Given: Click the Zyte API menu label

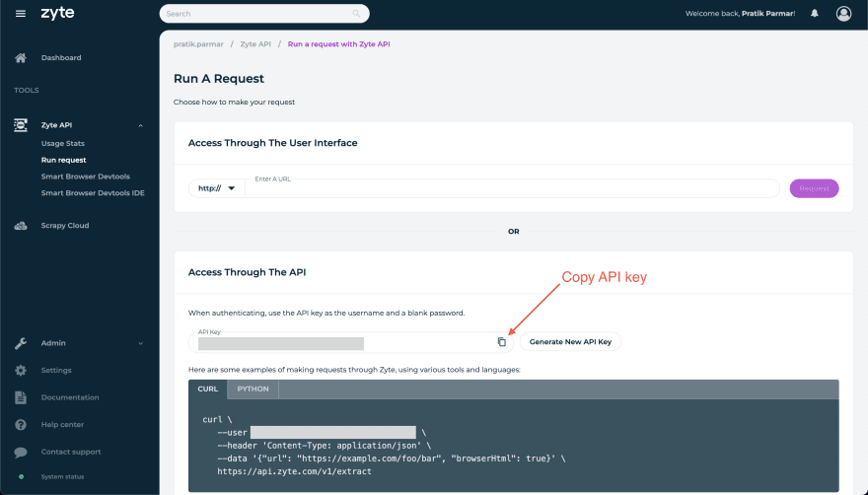Looking at the screenshot, I should tap(56, 125).
